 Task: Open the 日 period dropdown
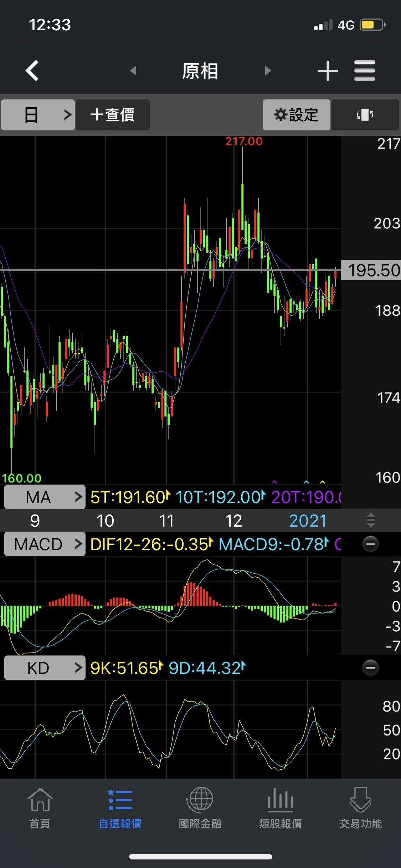tap(38, 115)
